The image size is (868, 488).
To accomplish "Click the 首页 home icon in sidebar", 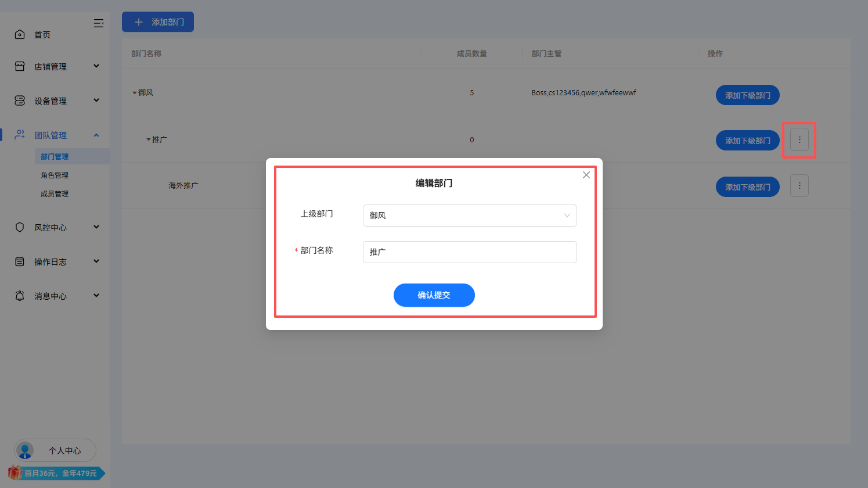I will 20,34.
